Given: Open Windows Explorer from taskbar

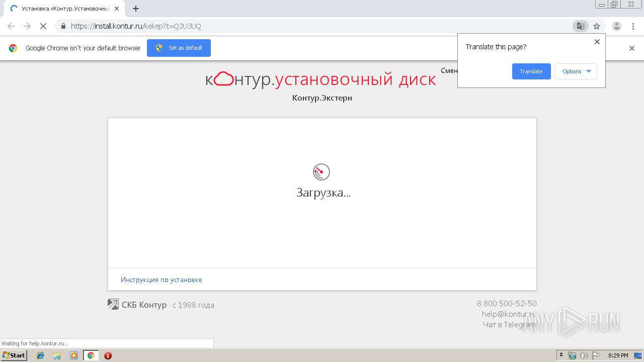Looking at the screenshot, I should 57,355.
